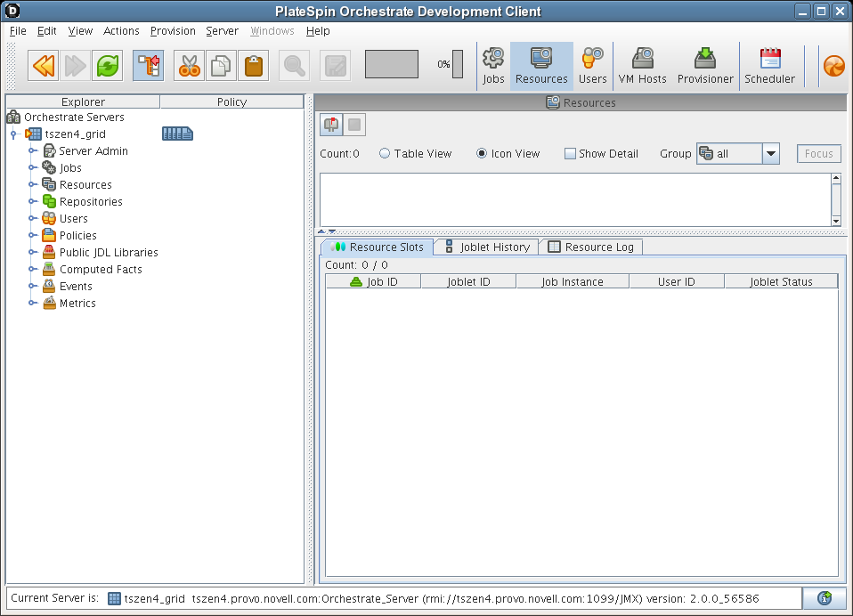Image resolution: width=853 pixels, height=616 pixels.
Task: Open the Provisioner view
Action: [705, 66]
